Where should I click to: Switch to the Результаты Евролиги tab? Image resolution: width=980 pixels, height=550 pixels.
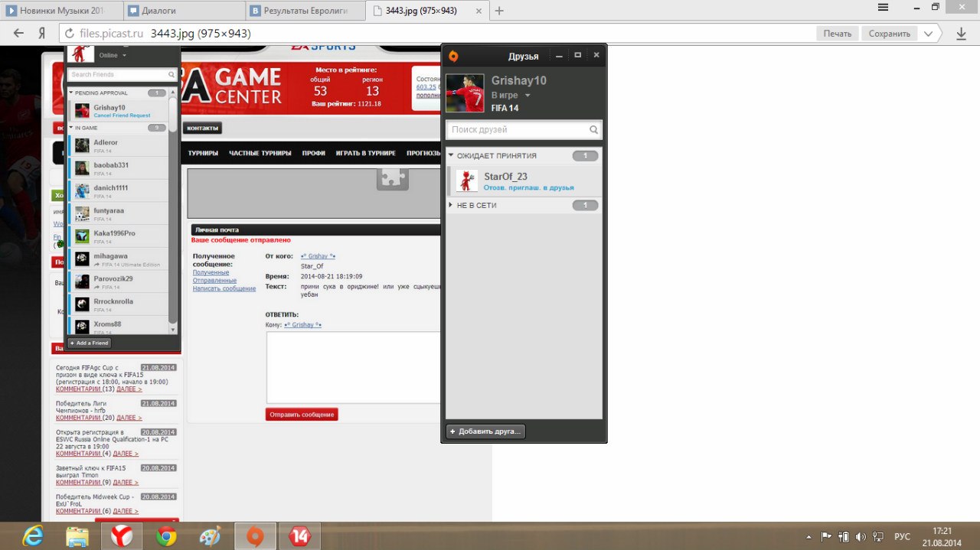[x=306, y=11]
